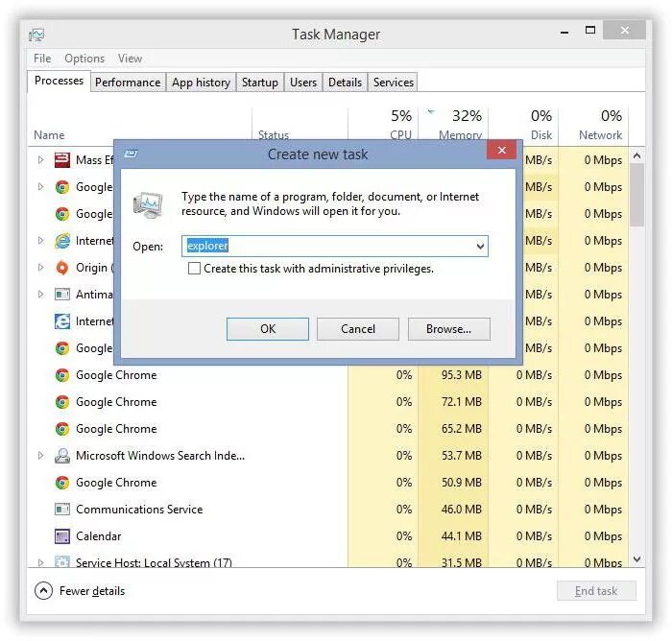This screenshot has height=641, width=672.
Task: Click the Open text field containing explorer
Action: tap(335, 246)
